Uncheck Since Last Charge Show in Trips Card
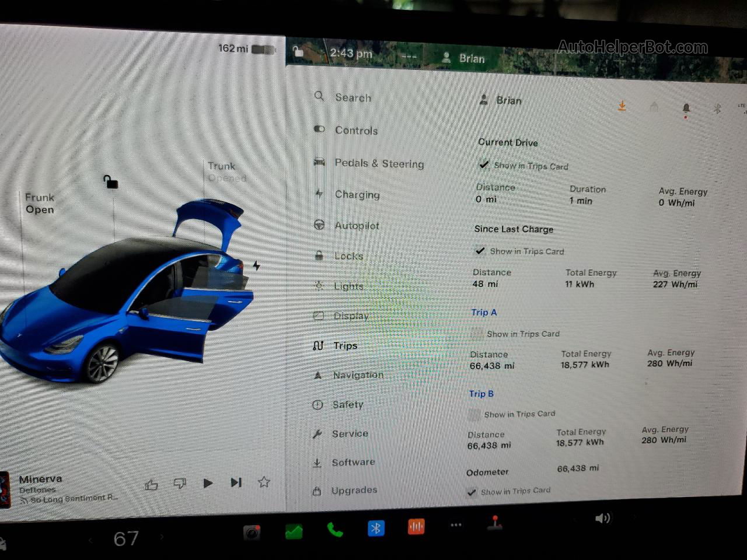This screenshot has height=560, width=747. point(480,251)
